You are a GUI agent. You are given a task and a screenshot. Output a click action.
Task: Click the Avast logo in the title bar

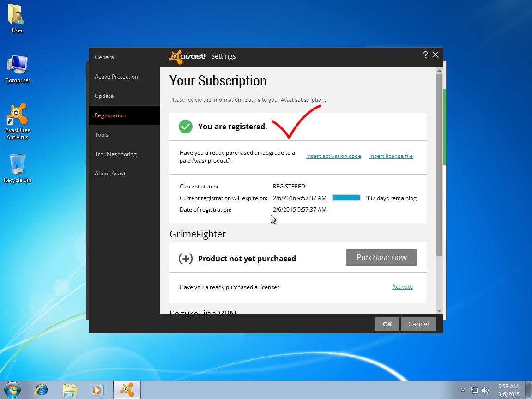[x=187, y=57]
